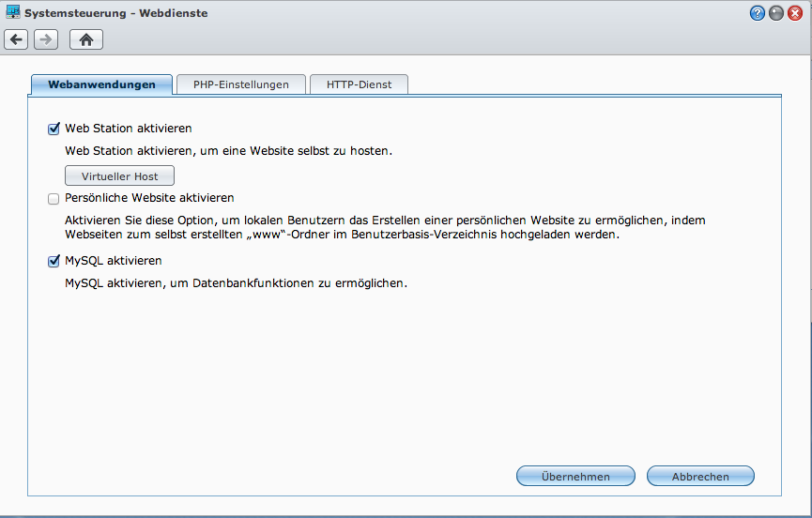Go back with the left arrow button
812x518 pixels.
click(16, 39)
